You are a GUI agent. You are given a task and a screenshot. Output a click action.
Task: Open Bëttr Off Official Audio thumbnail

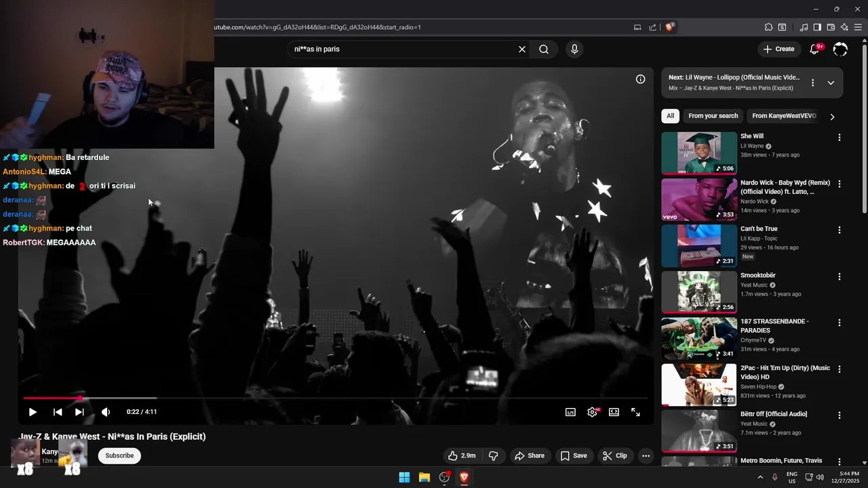tap(699, 431)
